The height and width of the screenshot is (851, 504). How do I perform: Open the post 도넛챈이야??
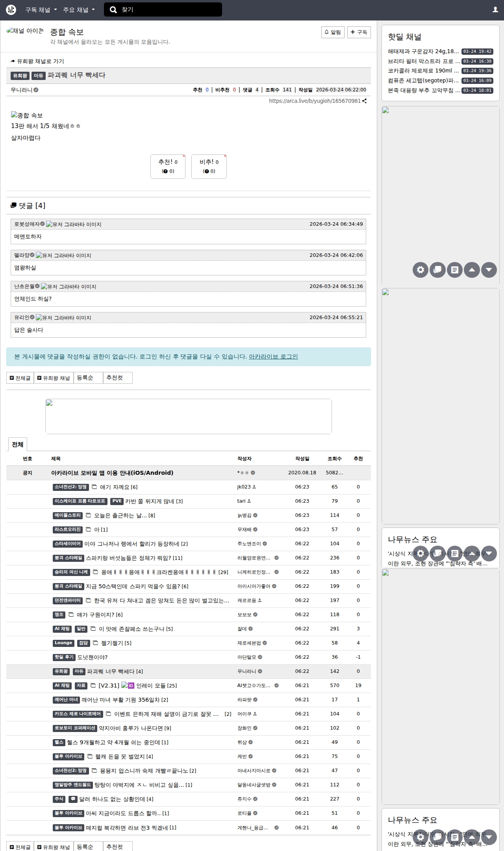(93, 657)
